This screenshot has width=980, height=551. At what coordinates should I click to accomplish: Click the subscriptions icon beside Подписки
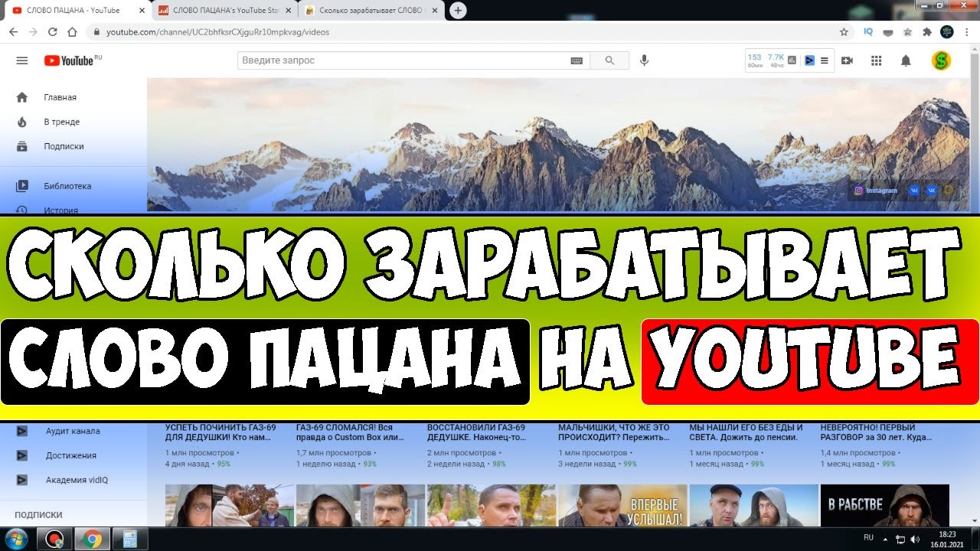[x=22, y=146]
